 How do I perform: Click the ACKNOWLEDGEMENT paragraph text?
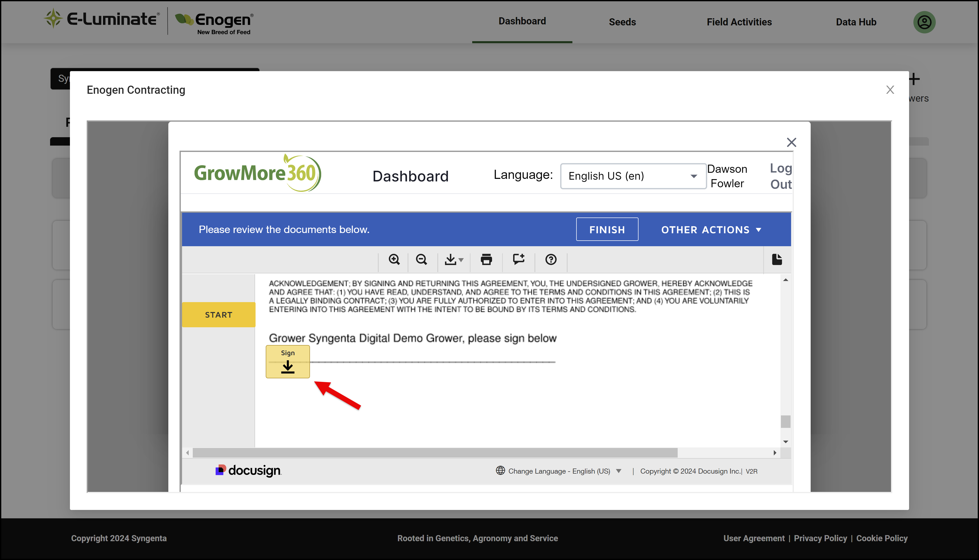(510, 296)
